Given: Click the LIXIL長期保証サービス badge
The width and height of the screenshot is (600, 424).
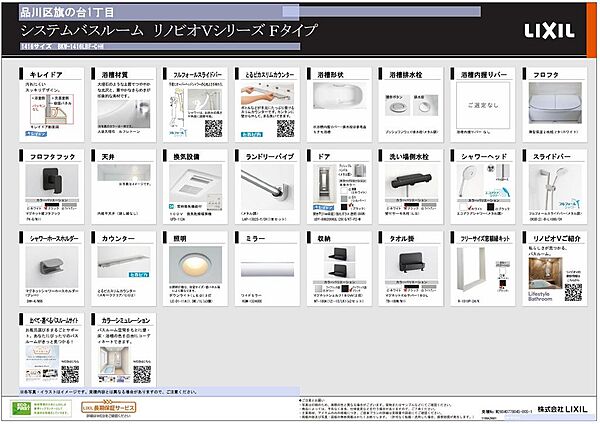Looking at the screenshot, I should 109,407.
